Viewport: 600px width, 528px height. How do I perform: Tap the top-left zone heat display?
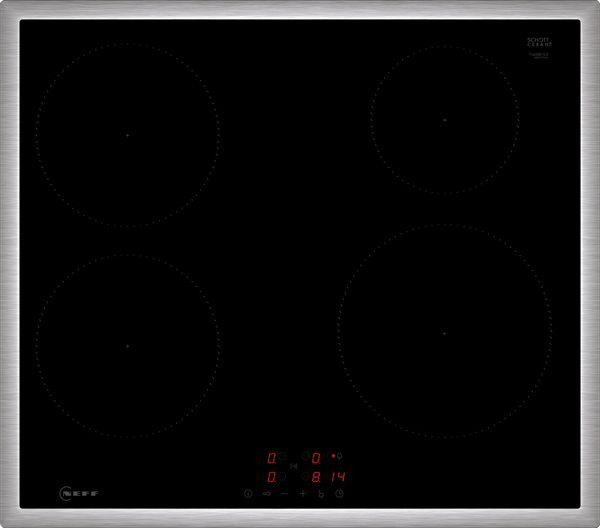pos(271,458)
